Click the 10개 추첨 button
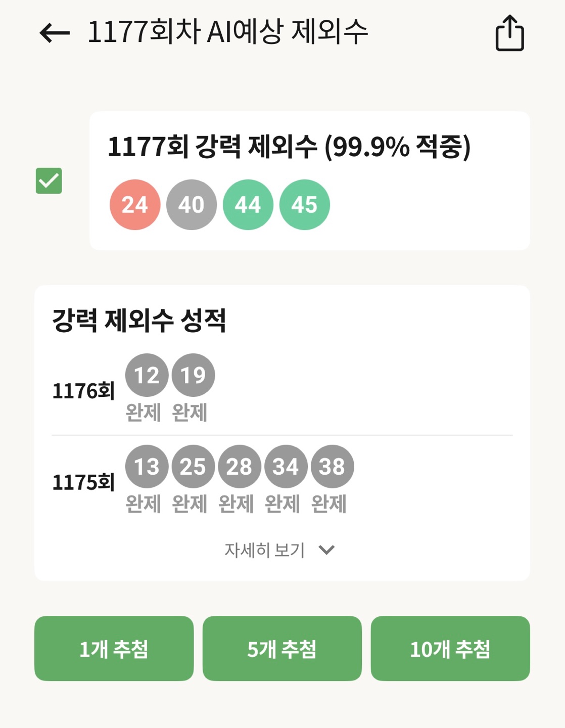565x728 pixels. click(x=450, y=648)
